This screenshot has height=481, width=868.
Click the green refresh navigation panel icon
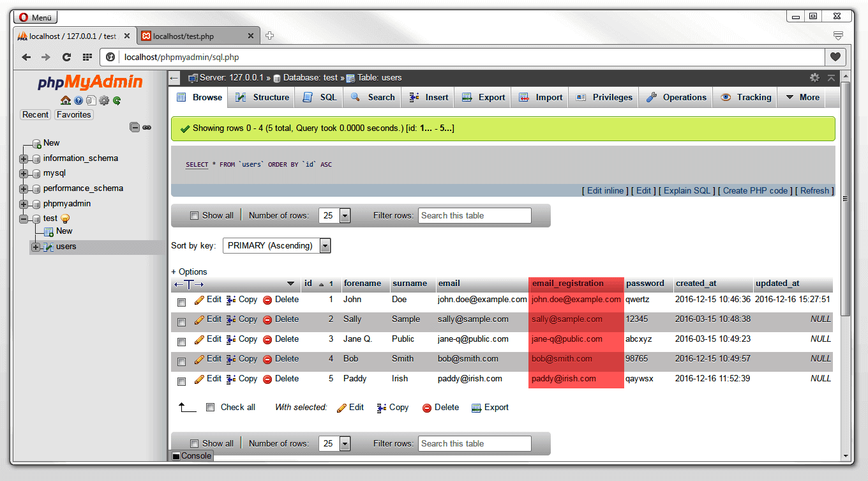(116, 100)
